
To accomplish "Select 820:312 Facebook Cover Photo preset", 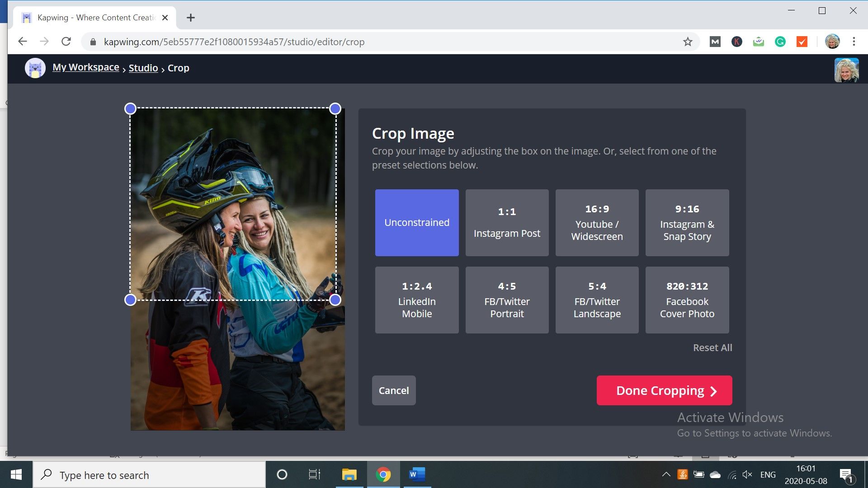I will coord(687,300).
